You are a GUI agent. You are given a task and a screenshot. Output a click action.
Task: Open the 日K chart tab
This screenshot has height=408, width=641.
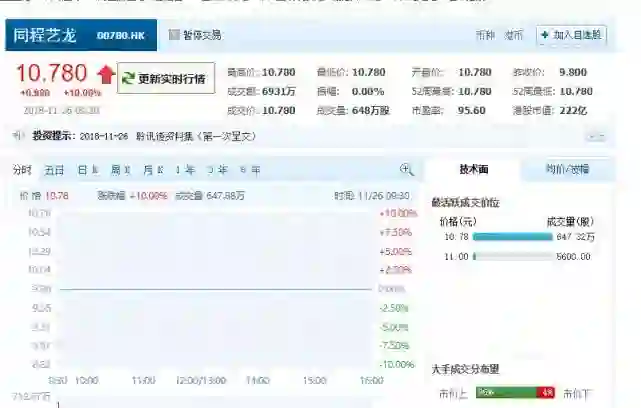click(88, 170)
